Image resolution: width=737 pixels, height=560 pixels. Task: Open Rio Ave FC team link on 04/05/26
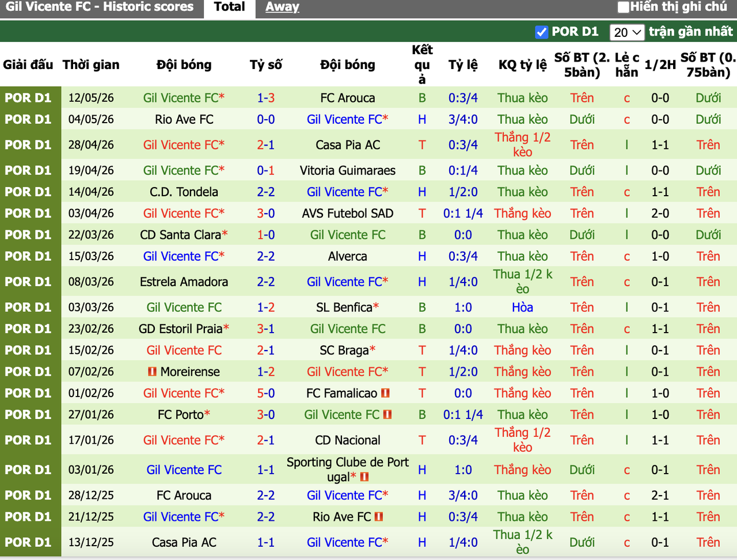184,119
